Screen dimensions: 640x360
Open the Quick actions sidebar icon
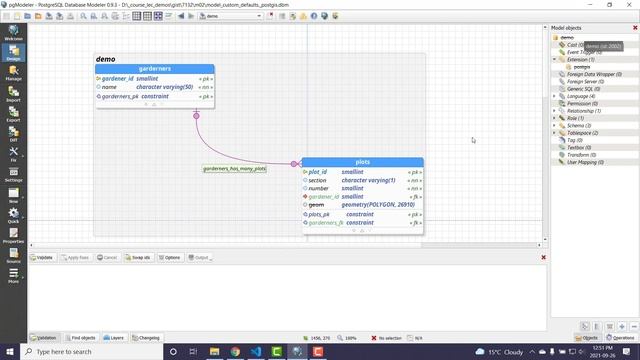(13, 215)
